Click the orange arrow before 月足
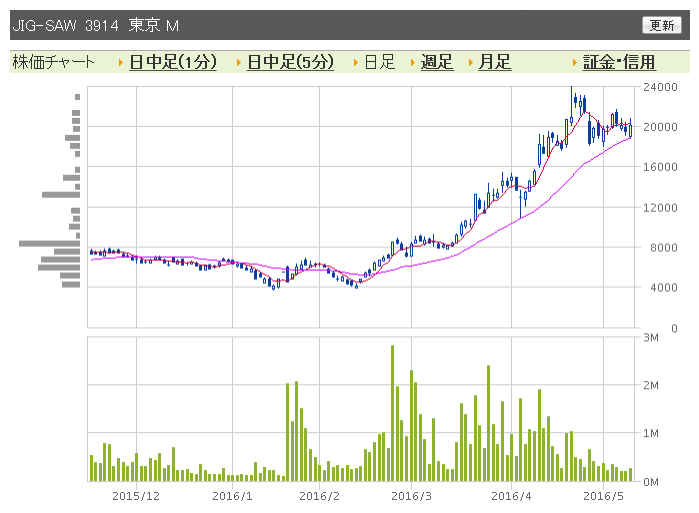The height and width of the screenshot is (513, 699). click(x=471, y=63)
